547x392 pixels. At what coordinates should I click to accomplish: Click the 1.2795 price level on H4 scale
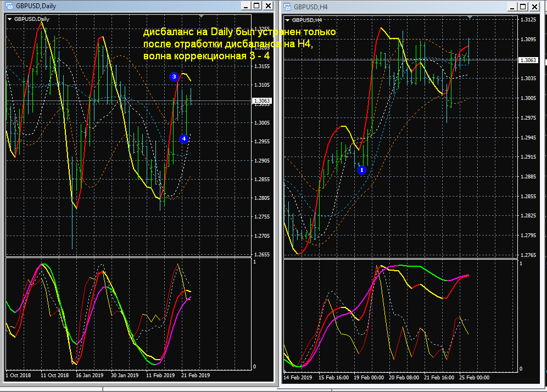tap(528, 236)
